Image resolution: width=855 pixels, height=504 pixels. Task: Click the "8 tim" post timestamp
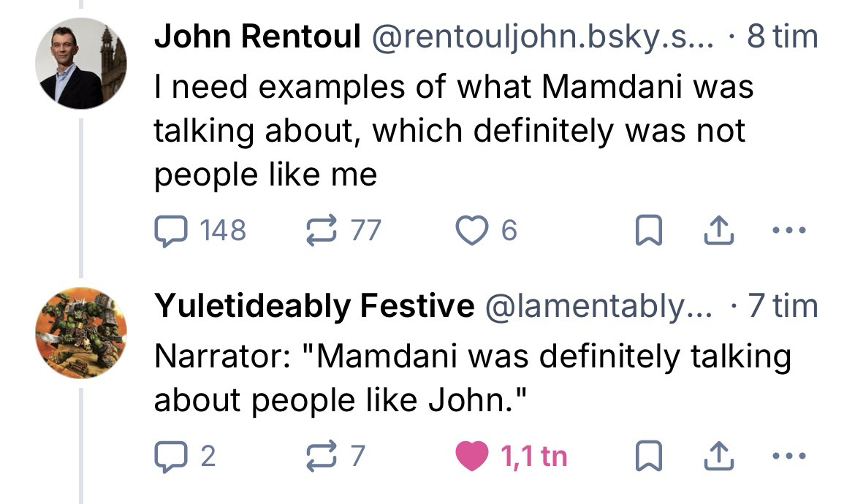click(782, 37)
